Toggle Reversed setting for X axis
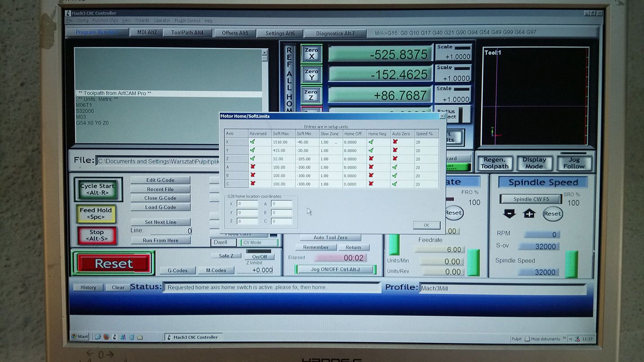 [x=252, y=142]
